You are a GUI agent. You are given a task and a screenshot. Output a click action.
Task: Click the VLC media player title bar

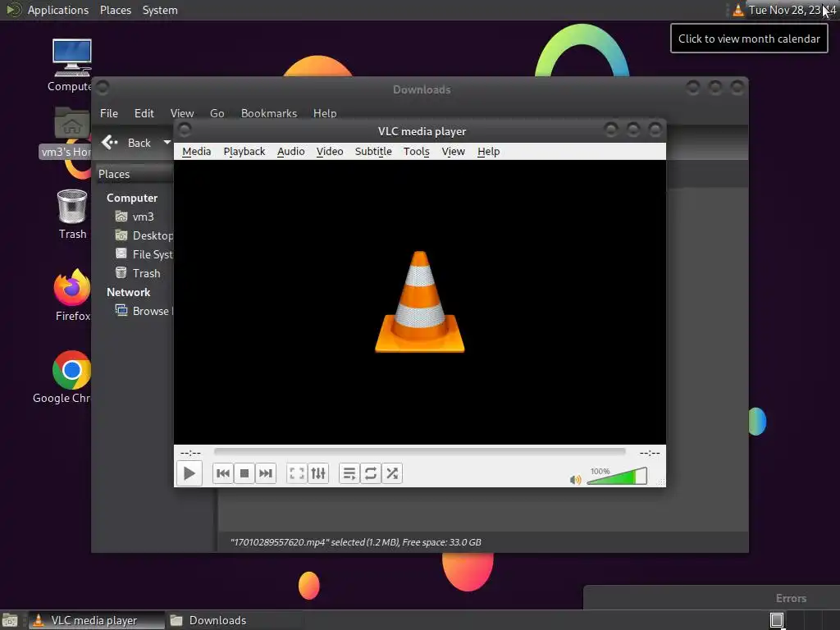coord(422,131)
